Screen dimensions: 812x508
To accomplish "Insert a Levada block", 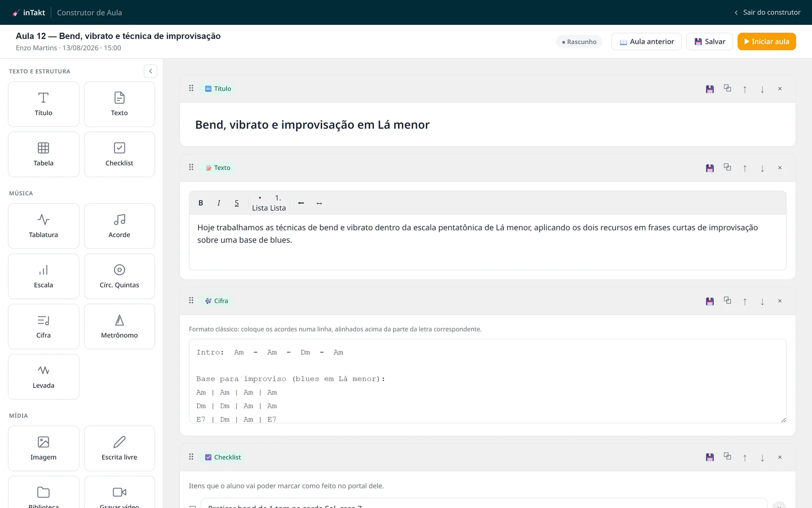I will point(43,377).
